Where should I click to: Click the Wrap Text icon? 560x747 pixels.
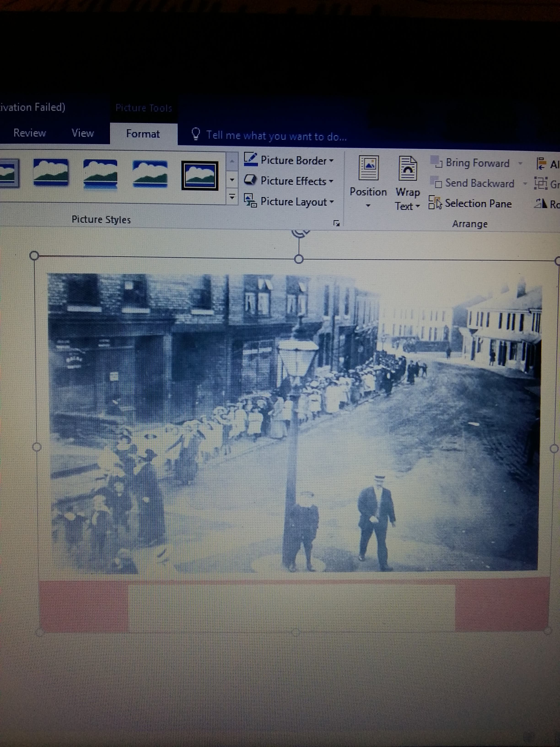tap(407, 168)
